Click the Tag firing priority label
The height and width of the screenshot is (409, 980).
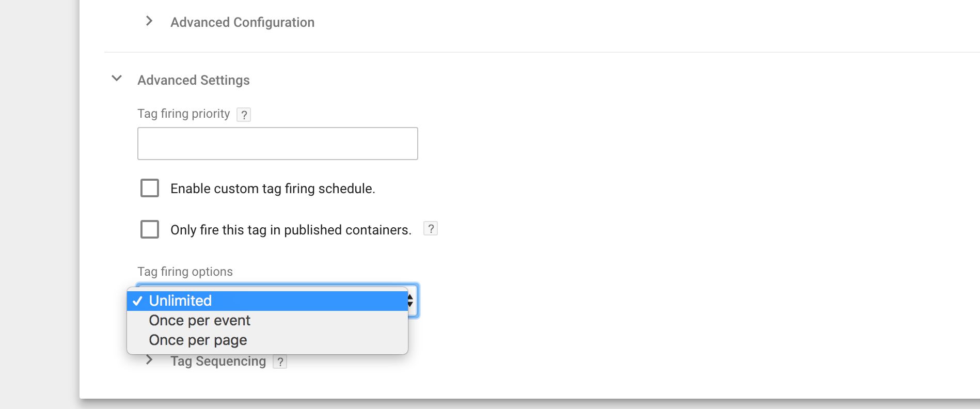(184, 114)
